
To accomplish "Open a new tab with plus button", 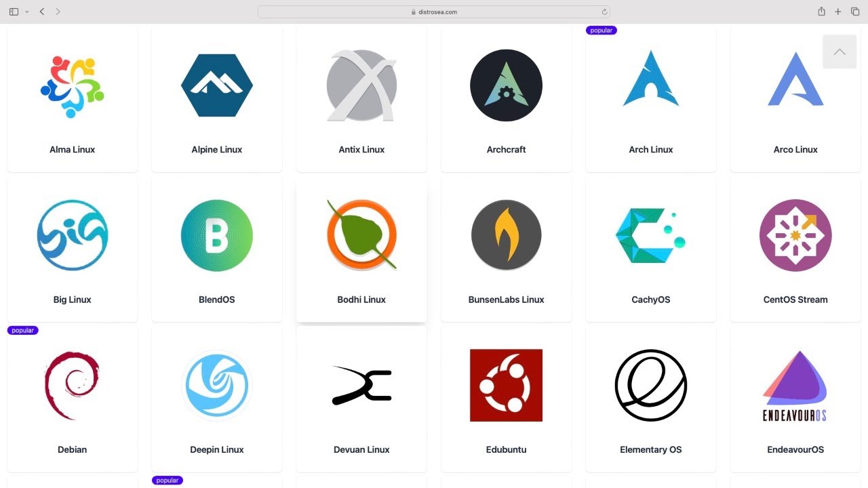I will (x=838, y=12).
